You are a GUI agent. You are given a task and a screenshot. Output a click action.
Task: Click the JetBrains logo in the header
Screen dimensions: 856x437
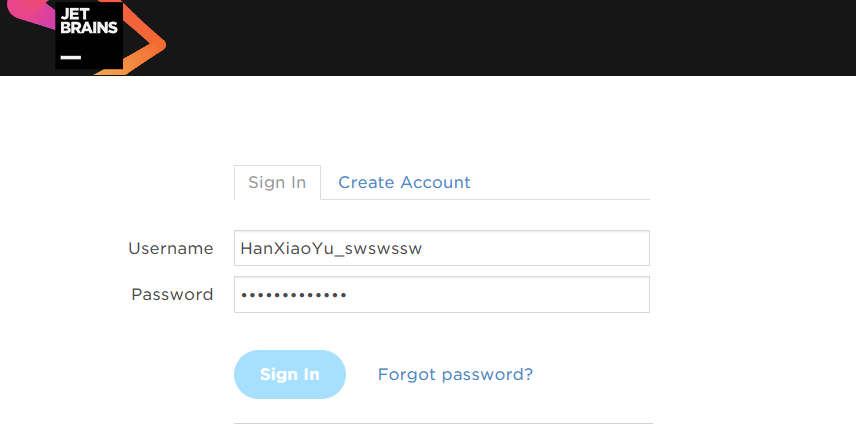click(x=89, y=36)
